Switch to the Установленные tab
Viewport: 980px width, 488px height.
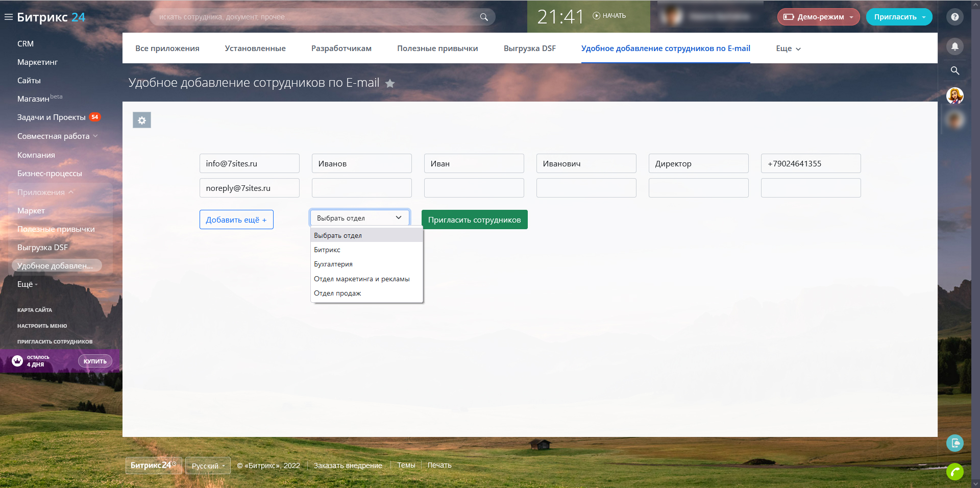[x=255, y=48]
